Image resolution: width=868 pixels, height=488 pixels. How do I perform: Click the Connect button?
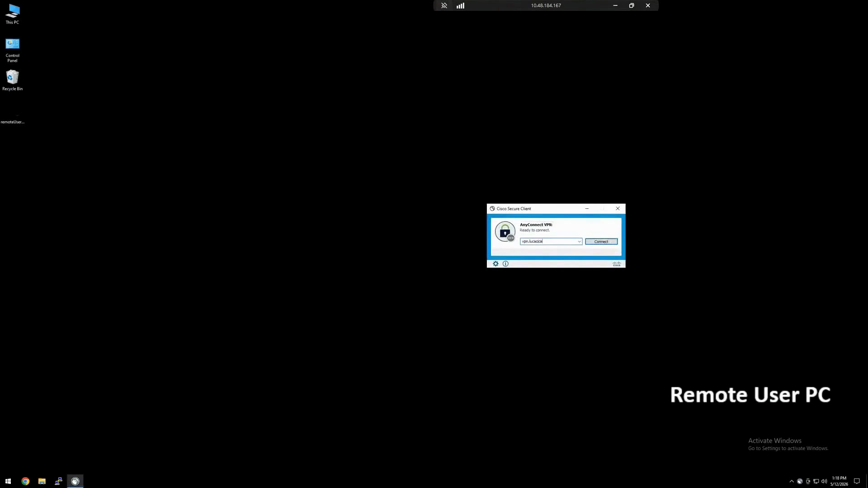(601, 241)
